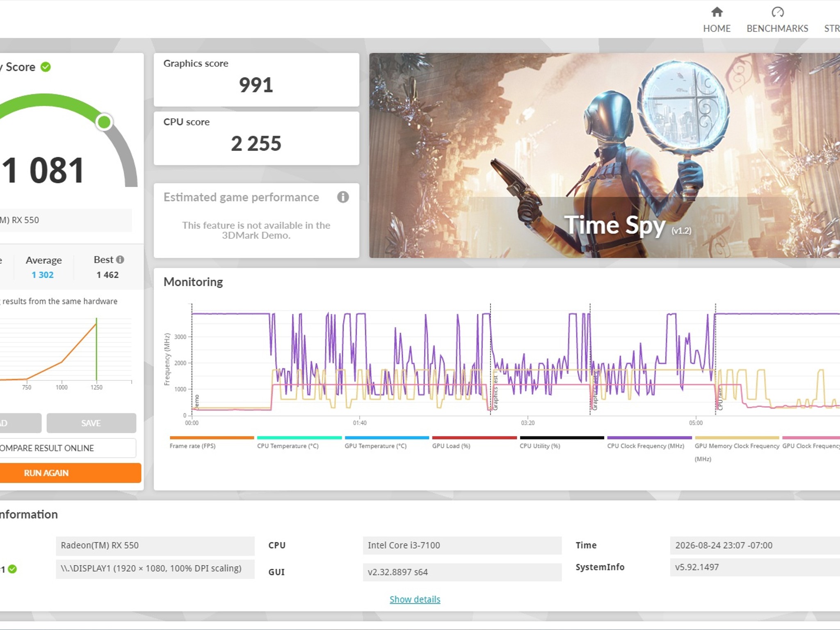Viewport: 840px width, 630px height.
Task: Click the CPU test dashed marker line
Action: coord(715,359)
